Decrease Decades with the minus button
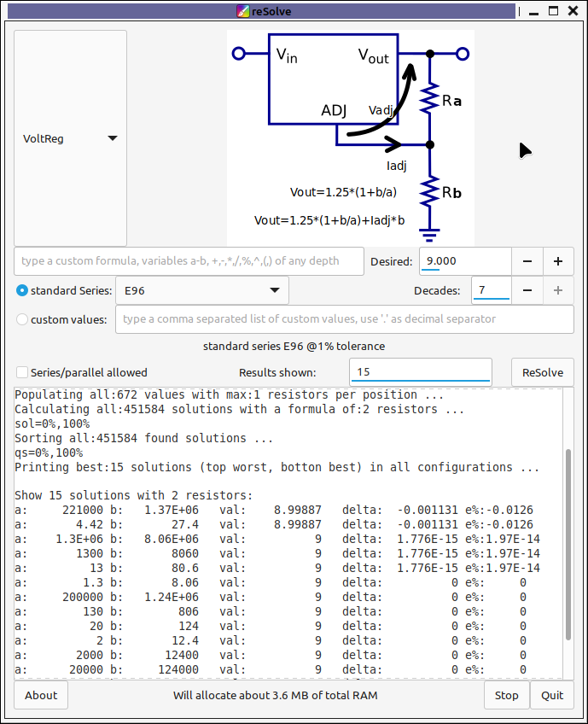Viewport: 588px width, 724px height. coord(527,290)
